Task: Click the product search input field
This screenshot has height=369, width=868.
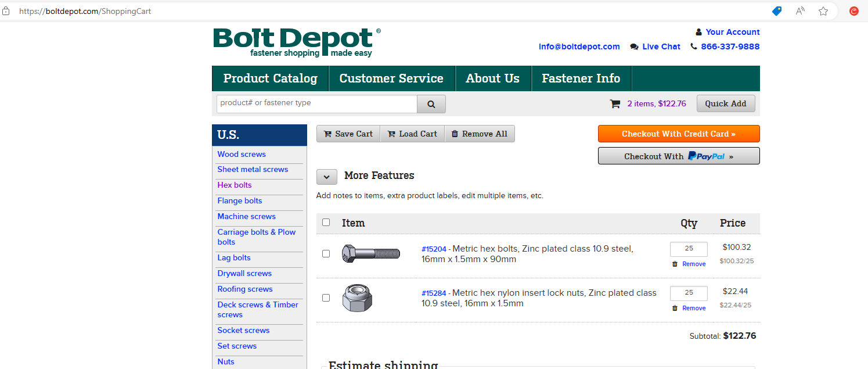Action: [317, 103]
